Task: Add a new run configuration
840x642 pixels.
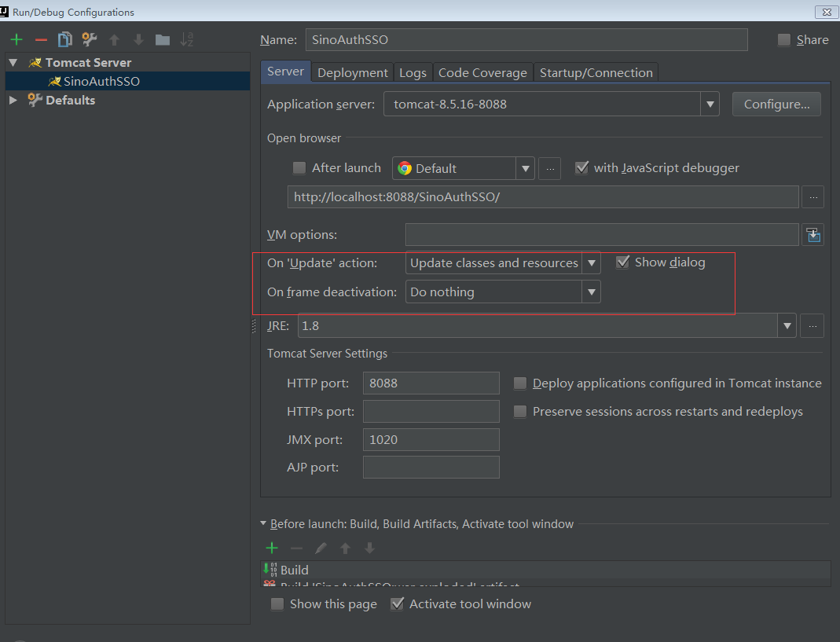Action: (x=16, y=39)
